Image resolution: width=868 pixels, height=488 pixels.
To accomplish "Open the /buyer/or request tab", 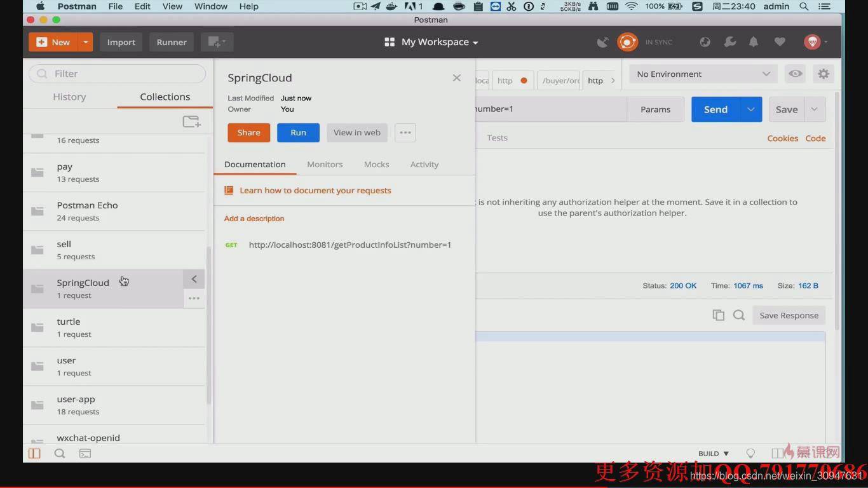I will tap(559, 81).
